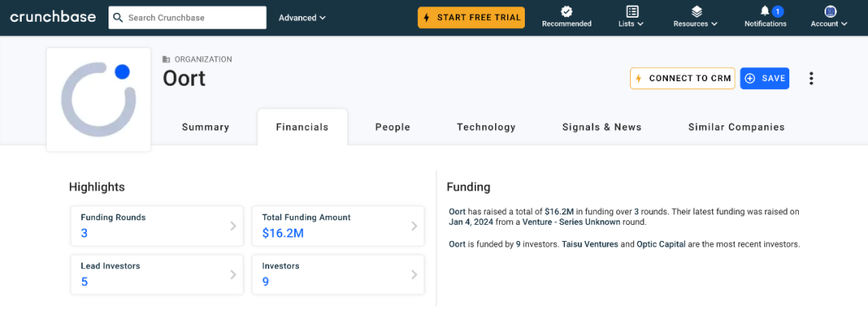Image resolution: width=868 pixels, height=310 pixels.
Task: Expand the Advanced search dropdown
Action: click(x=302, y=18)
